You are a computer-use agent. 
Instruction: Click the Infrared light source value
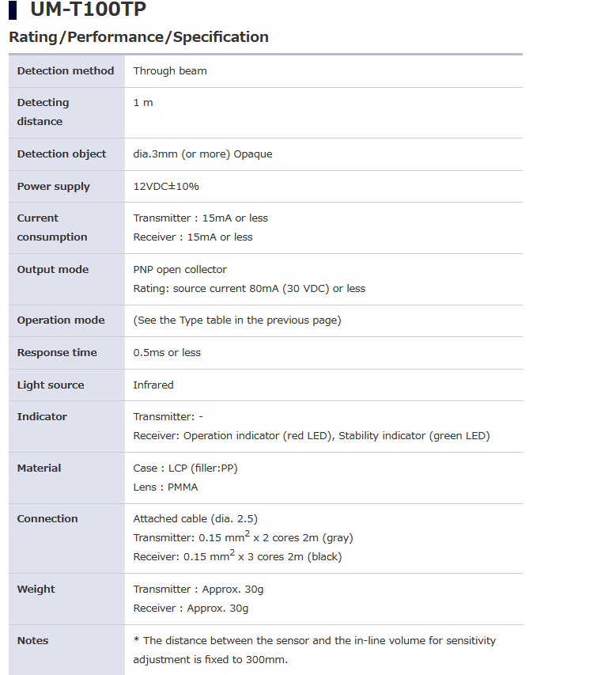[x=153, y=385]
